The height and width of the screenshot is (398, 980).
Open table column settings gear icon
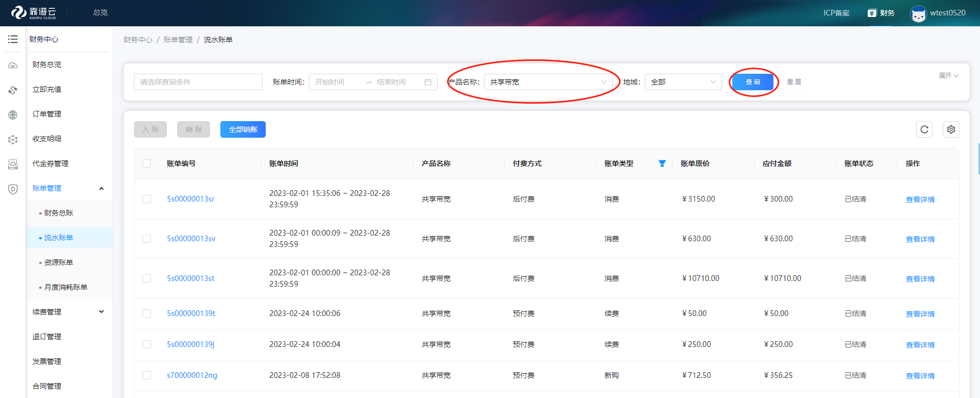[x=951, y=129]
